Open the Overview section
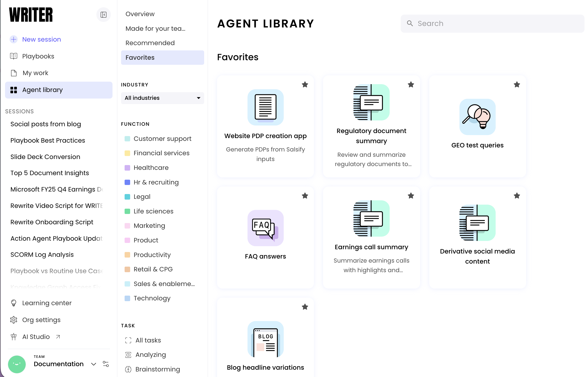The height and width of the screenshot is (377, 588). pyautogui.click(x=140, y=14)
